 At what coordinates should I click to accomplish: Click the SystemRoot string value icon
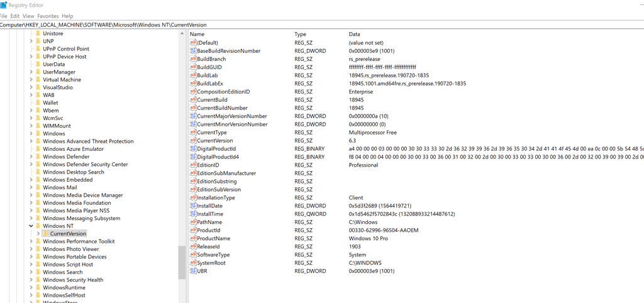193,263
